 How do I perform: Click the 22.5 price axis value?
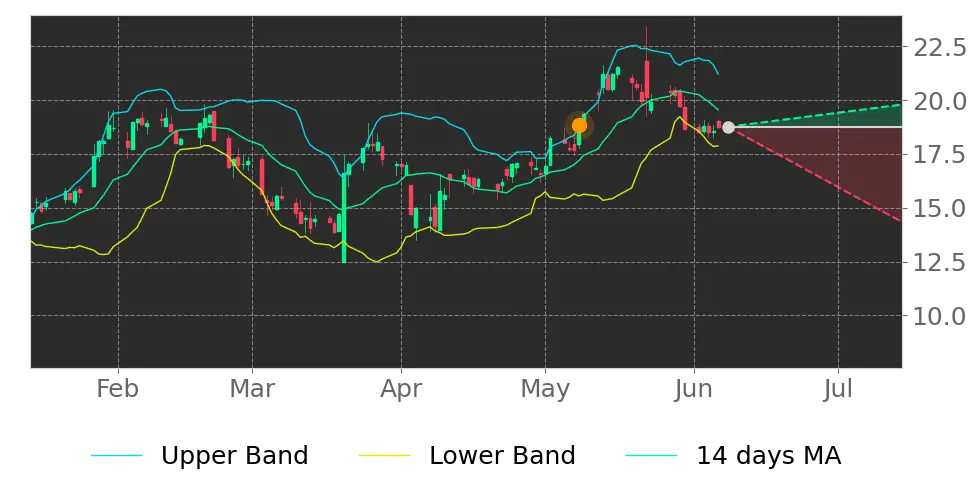click(x=939, y=47)
